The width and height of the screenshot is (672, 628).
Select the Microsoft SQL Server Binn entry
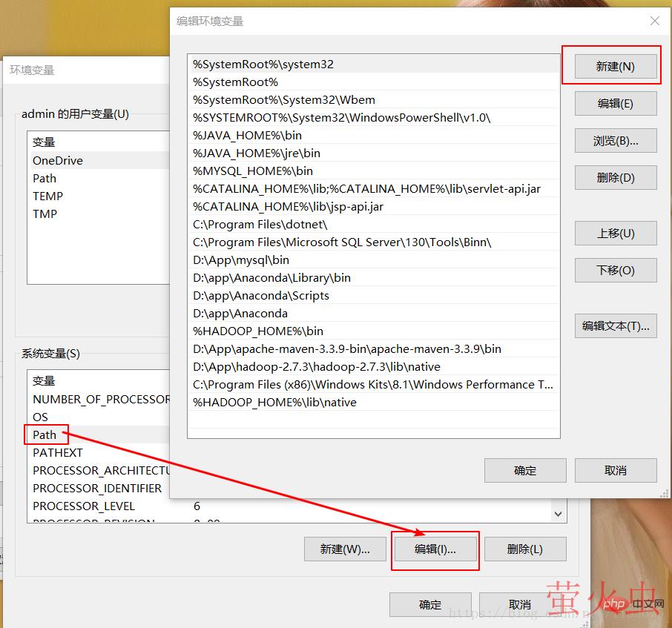[374, 242]
